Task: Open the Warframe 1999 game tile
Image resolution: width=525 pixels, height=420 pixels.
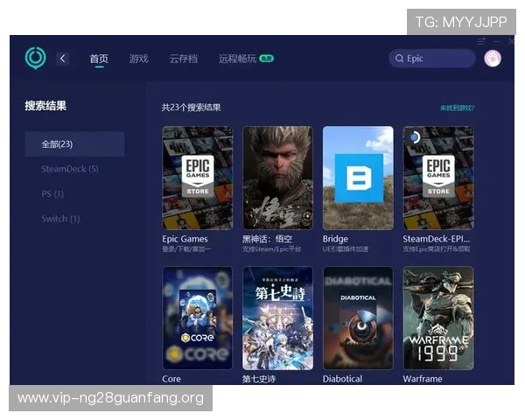Action: [x=437, y=318]
